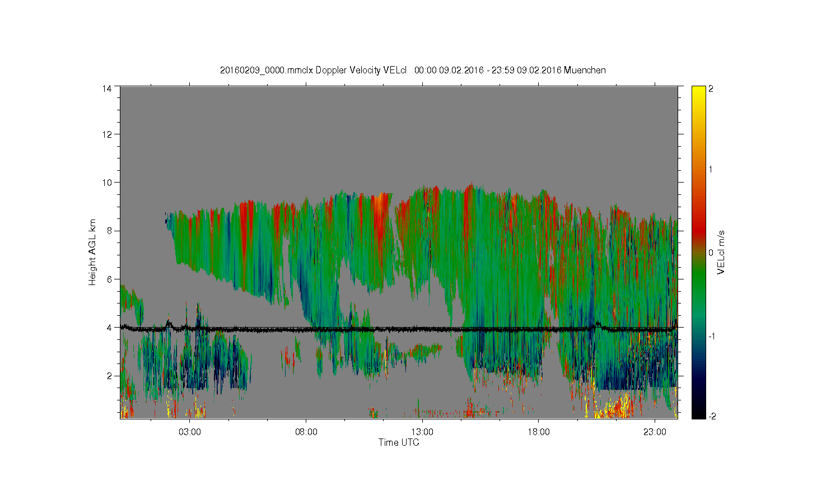Click the height tick label 10
This screenshot has height=504, width=840.
coord(107,183)
